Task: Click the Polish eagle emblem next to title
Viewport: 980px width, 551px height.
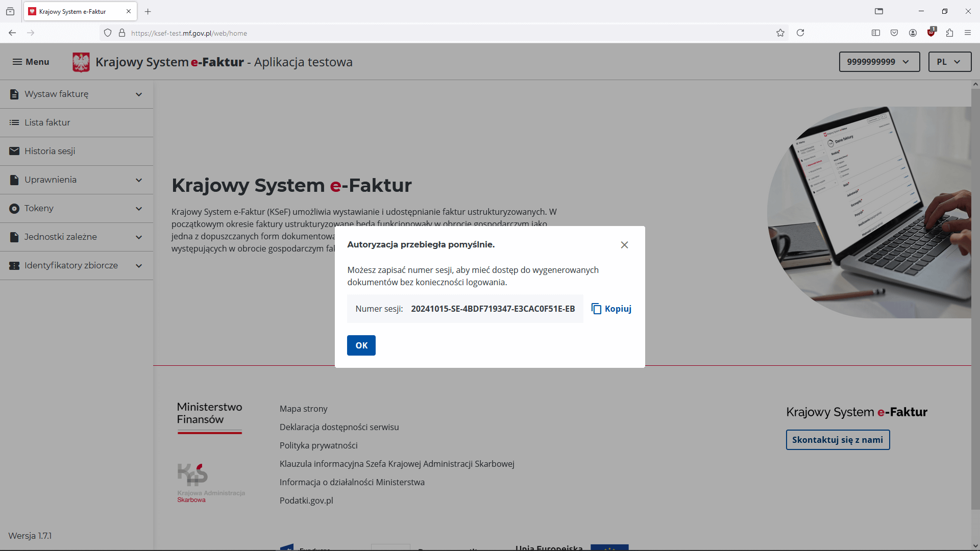Action: pos(81,62)
